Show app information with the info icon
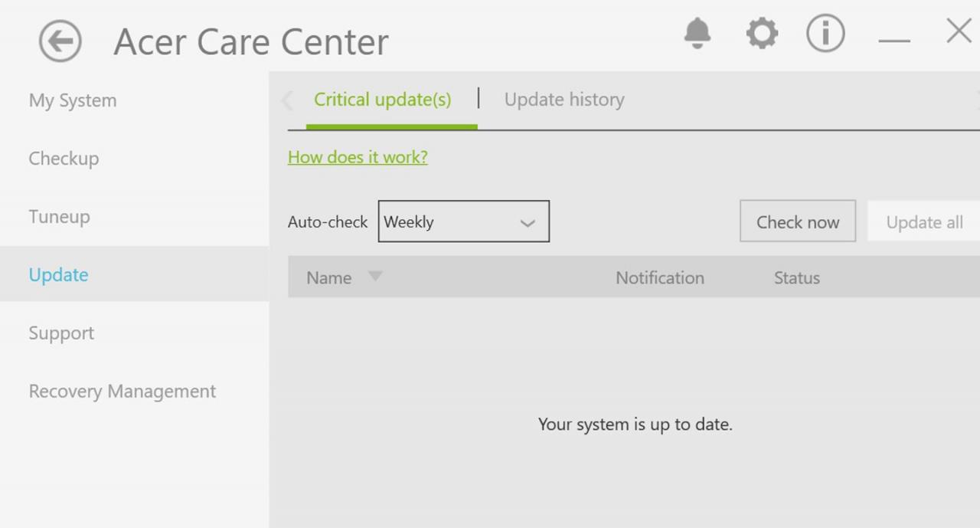The image size is (980, 528). click(x=825, y=34)
